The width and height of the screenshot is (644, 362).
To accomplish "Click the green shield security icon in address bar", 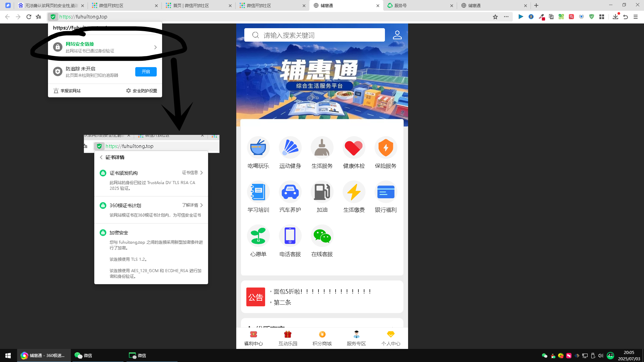I will [x=53, y=17].
